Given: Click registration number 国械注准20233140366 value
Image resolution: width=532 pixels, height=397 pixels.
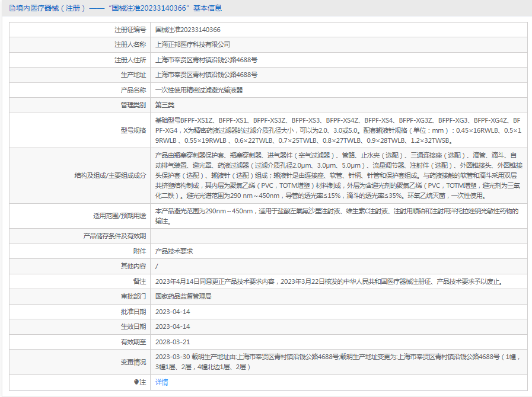Looking at the screenshot, I should click(187, 30).
